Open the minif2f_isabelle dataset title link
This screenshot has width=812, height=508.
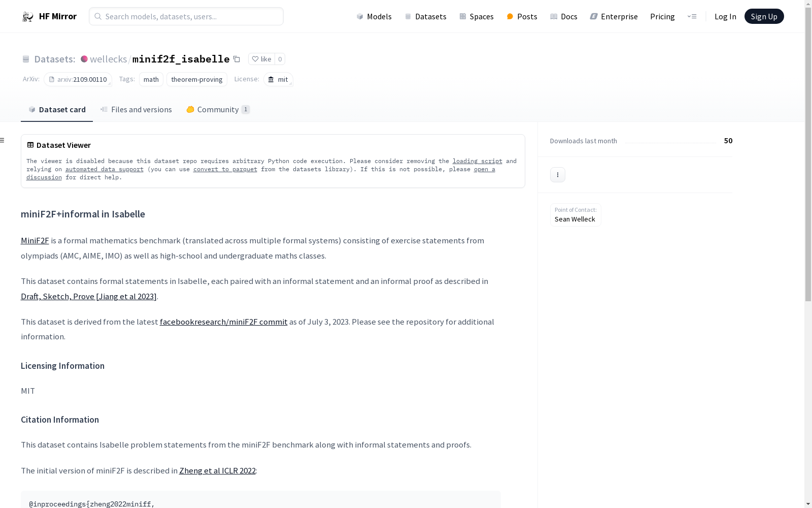(x=181, y=59)
